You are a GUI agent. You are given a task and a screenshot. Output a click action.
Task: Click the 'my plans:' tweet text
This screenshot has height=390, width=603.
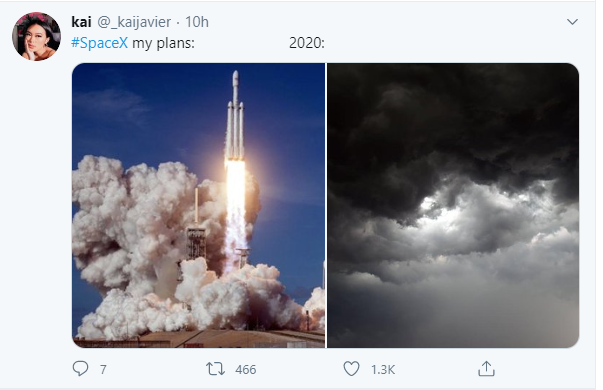[x=163, y=43]
